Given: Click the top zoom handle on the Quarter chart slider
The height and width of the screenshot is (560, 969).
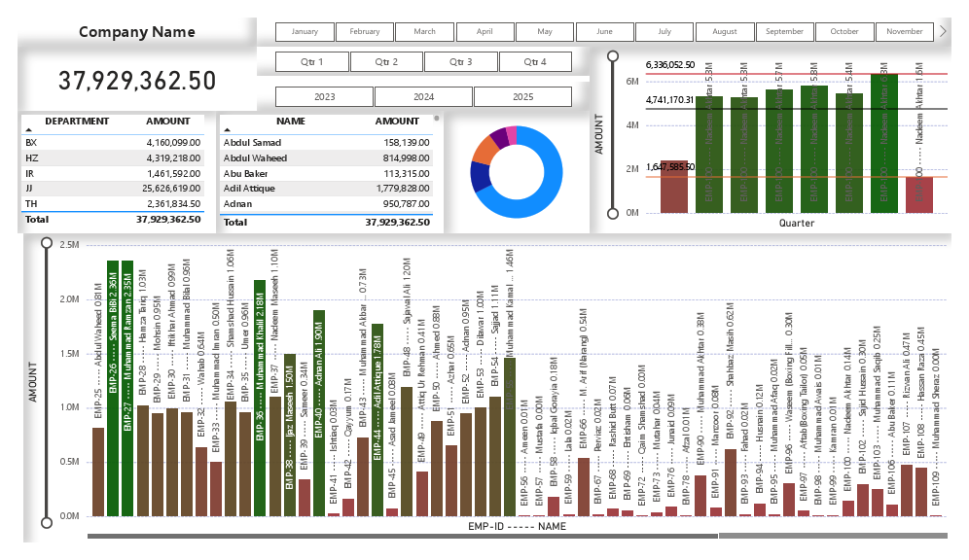Looking at the screenshot, I should click(612, 56).
